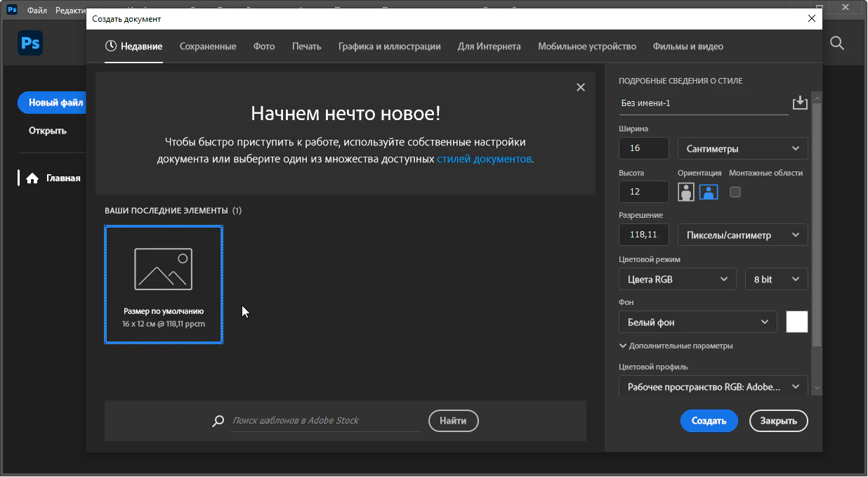Screen dimensions: 868x477
Task: Click the search magnifier in top right
Action: pyautogui.click(x=836, y=43)
